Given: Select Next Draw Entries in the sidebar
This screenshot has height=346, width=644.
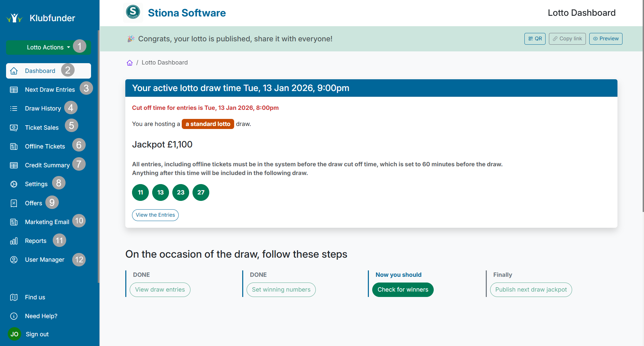Looking at the screenshot, I should [50, 89].
